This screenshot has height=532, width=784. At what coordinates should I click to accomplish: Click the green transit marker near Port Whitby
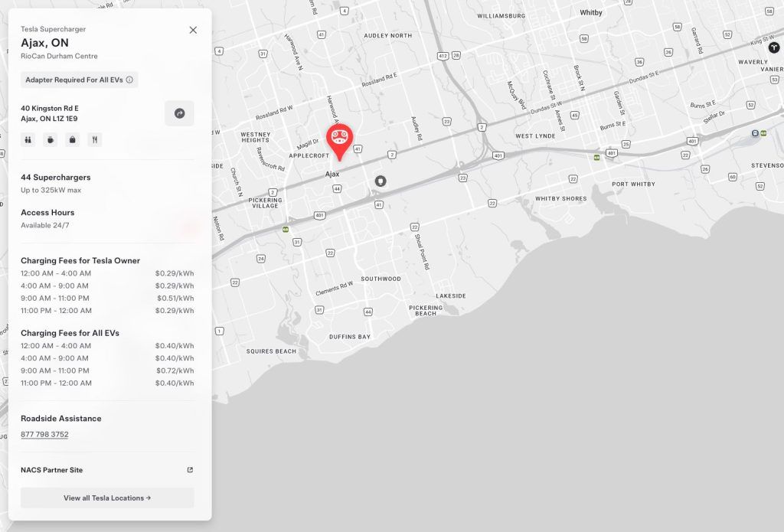pyautogui.click(x=596, y=158)
